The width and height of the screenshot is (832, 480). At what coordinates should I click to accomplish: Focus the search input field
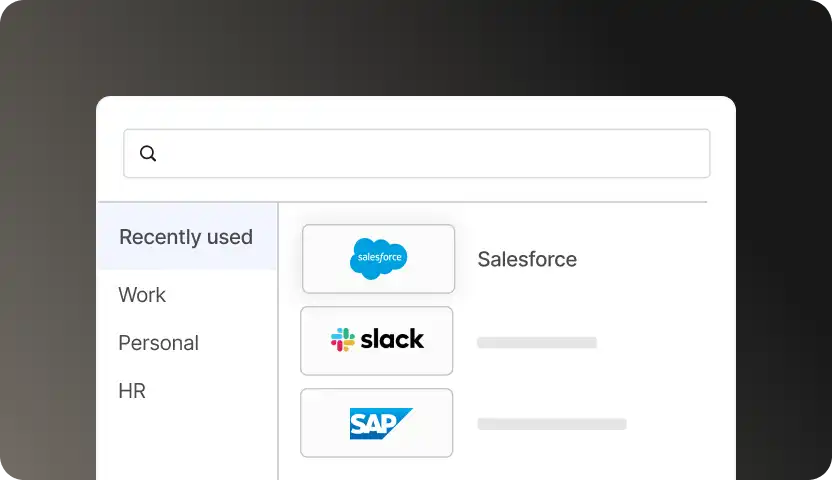click(430, 154)
